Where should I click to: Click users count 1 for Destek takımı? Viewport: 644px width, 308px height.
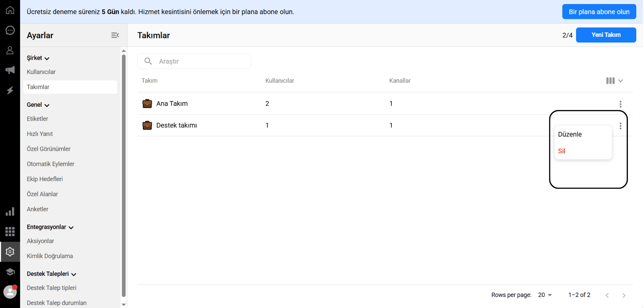click(267, 125)
